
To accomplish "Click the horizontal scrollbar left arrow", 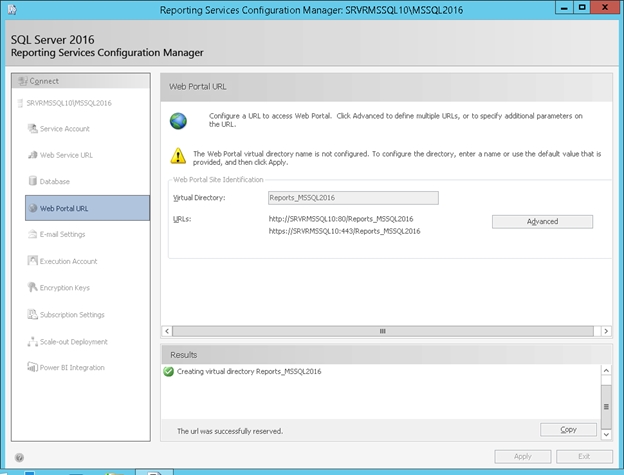I will tap(167, 331).
